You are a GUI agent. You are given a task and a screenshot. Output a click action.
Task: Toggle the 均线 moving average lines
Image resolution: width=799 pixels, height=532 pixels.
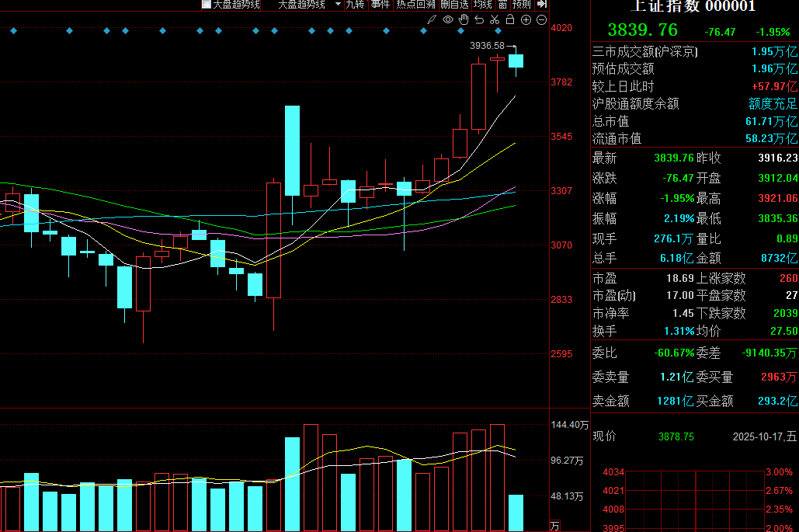[x=484, y=4]
